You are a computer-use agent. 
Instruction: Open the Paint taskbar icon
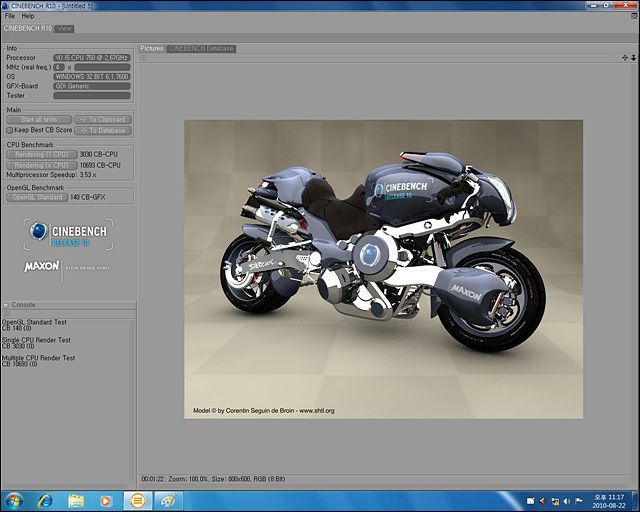click(x=168, y=501)
